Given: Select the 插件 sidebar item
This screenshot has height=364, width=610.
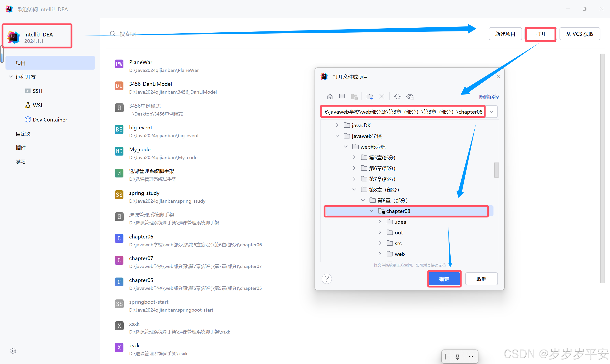Looking at the screenshot, I should [20, 147].
